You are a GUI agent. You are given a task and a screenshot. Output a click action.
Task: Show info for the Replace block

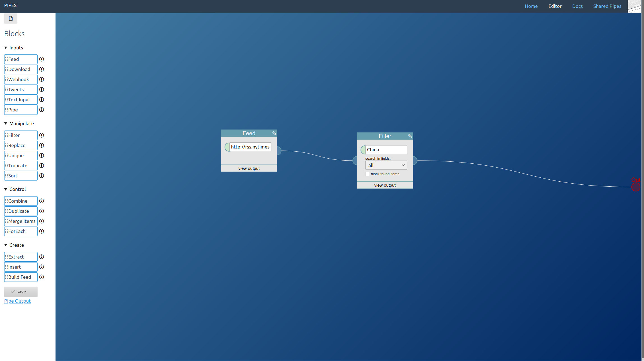41,145
